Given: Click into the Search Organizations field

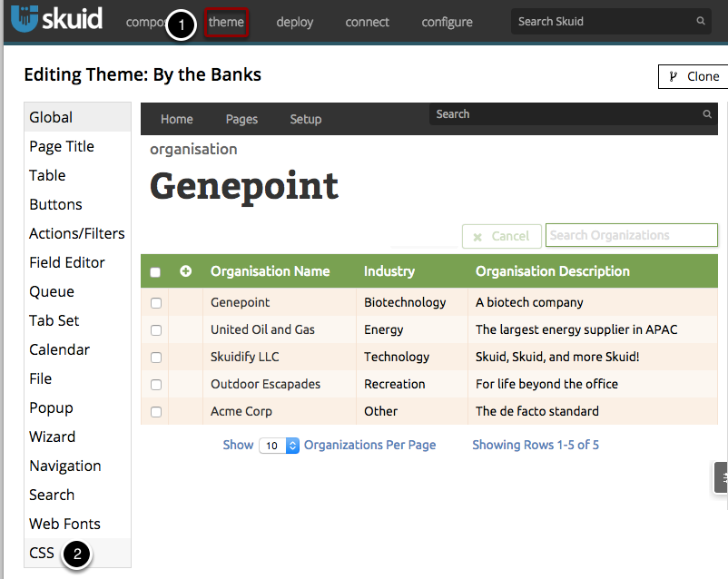Looking at the screenshot, I should coord(631,235).
